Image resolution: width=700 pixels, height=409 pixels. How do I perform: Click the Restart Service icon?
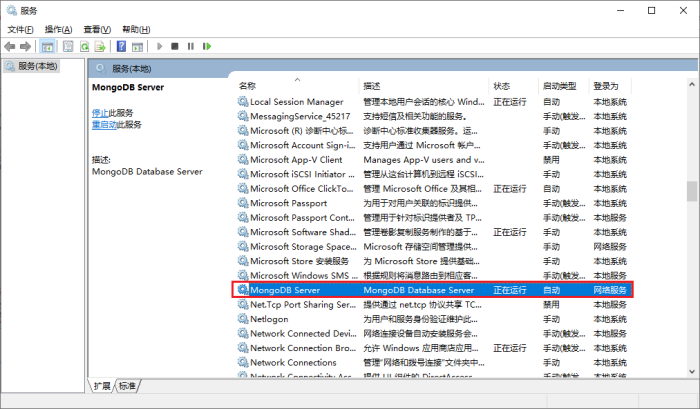(x=207, y=46)
